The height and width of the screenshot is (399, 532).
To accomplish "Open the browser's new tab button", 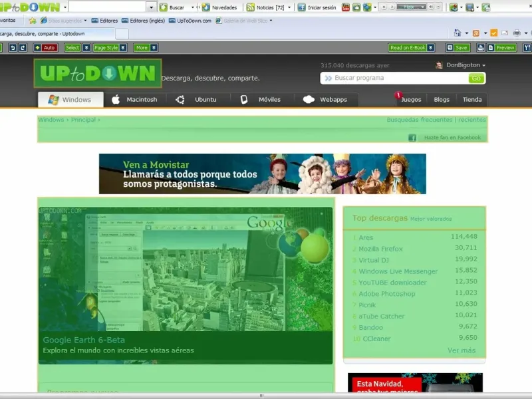I will (x=122, y=34).
